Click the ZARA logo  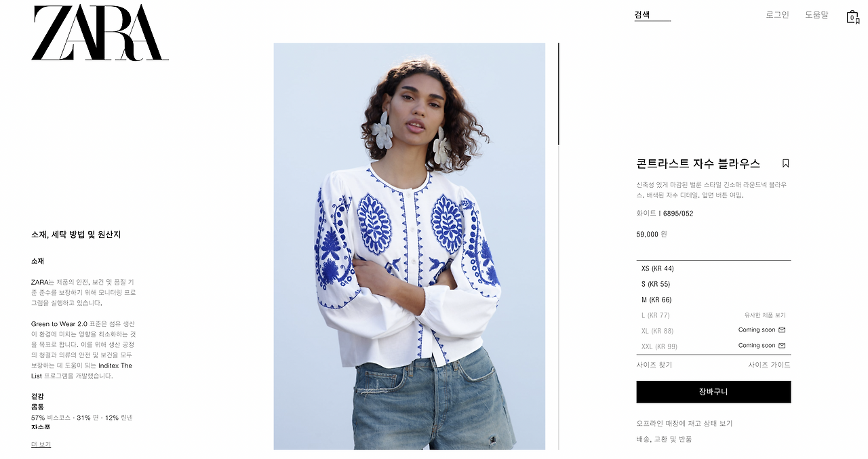point(100,33)
